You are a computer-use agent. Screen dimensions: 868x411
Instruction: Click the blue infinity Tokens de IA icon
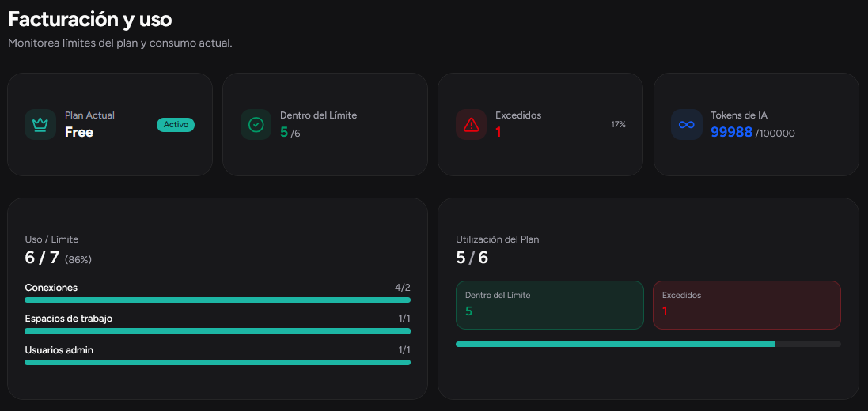pos(687,124)
